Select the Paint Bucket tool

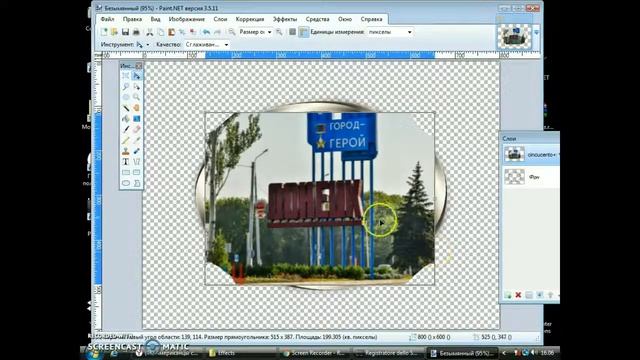click(x=126, y=119)
